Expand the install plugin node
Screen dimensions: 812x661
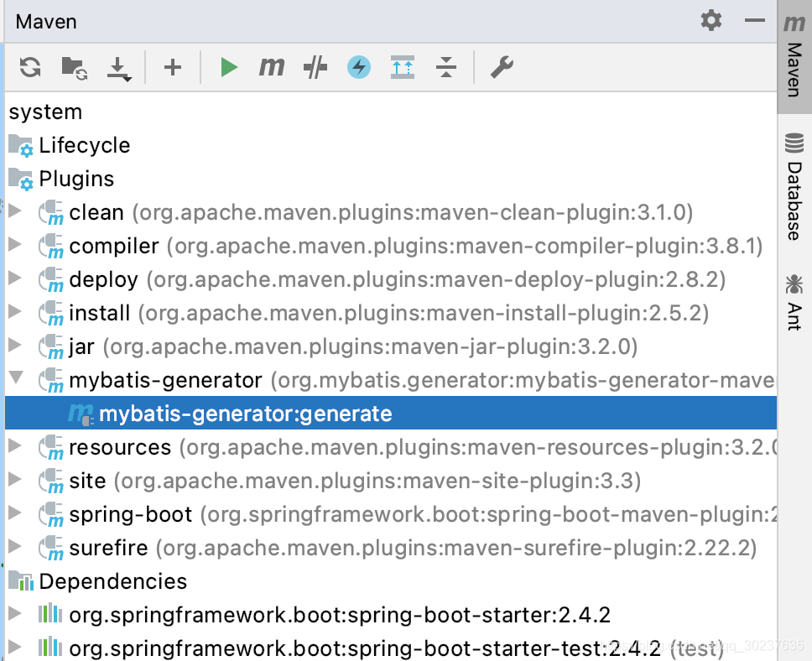[x=16, y=311]
